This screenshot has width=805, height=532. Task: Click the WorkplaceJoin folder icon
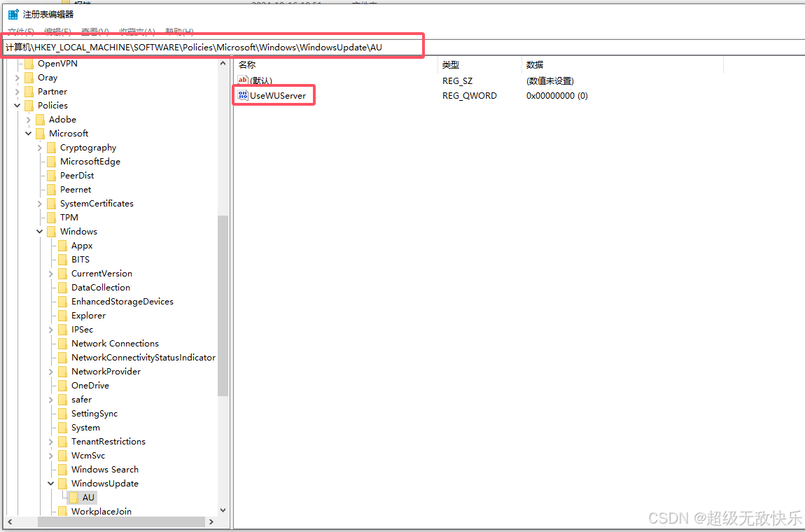click(x=62, y=512)
